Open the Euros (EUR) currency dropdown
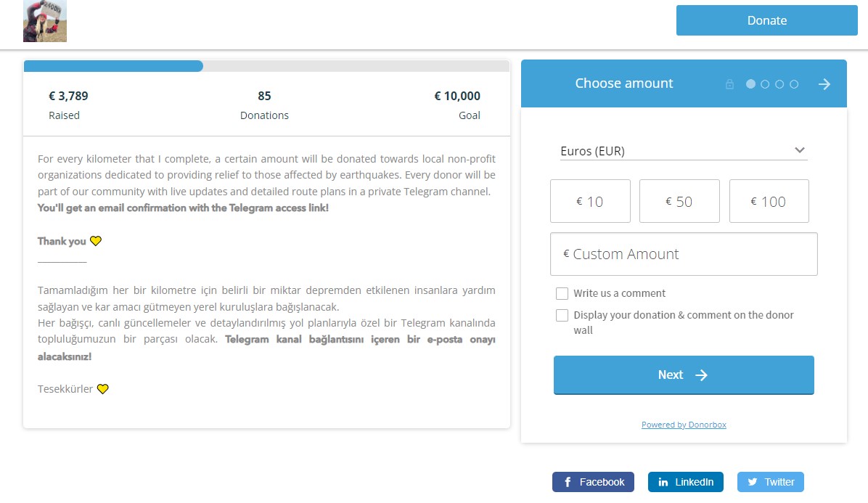The width and height of the screenshot is (868, 503). click(x=684, y=151)
